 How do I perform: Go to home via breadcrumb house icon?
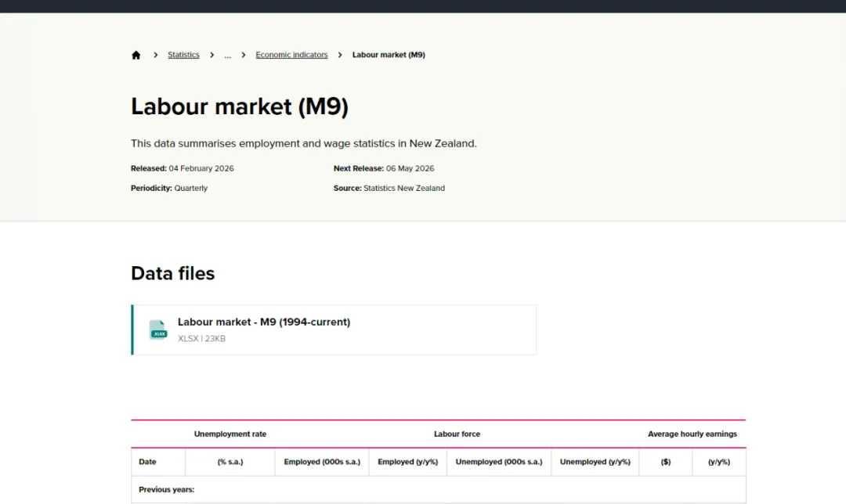pos(136,55)
